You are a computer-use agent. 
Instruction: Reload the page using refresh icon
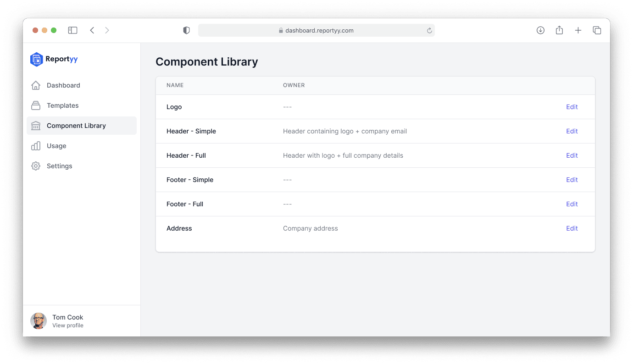coord(429,31)
